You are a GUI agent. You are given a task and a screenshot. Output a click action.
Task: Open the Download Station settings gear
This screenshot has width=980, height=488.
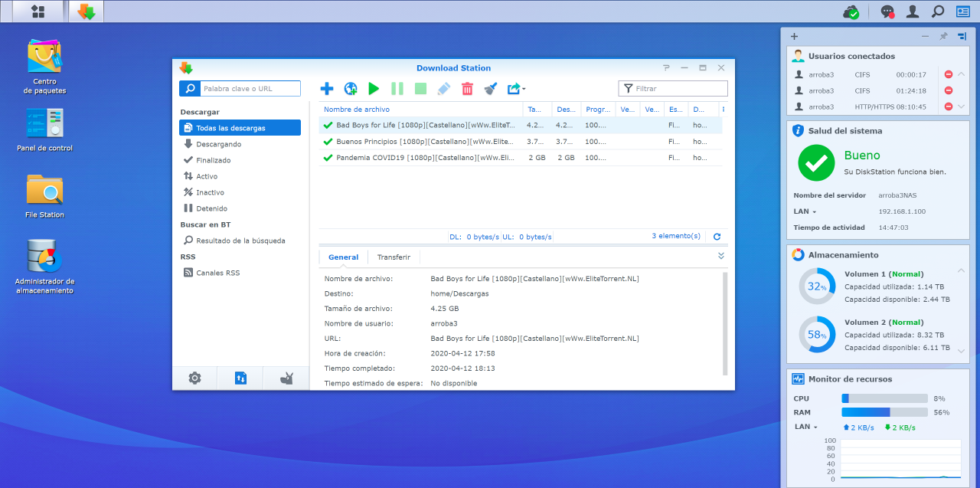pyautogui.click(x=194, y=378)
